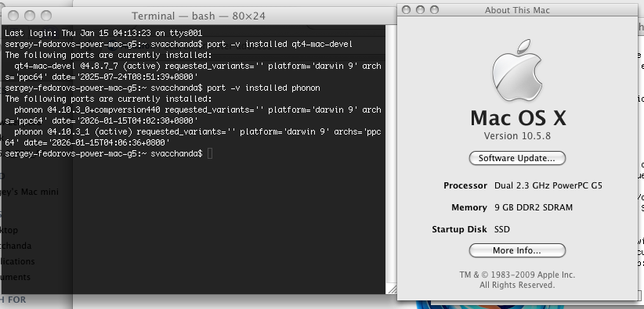Click the Memory label
Viewport: 644px width, 309px height.
[x=469, y=207]
